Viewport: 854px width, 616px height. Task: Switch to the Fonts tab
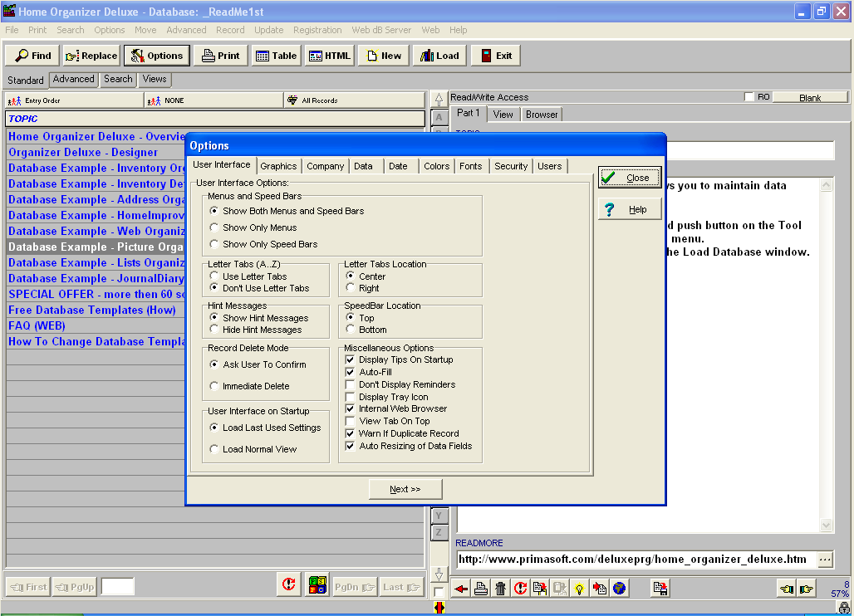470,166
